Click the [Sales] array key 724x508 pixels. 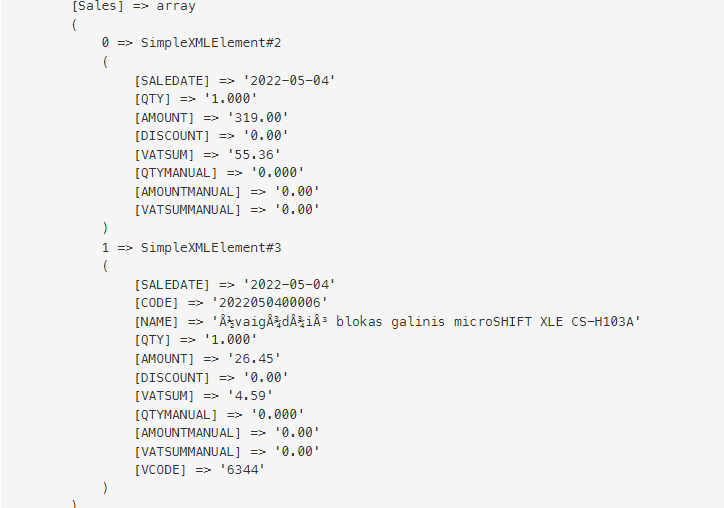tap(98, 6)
